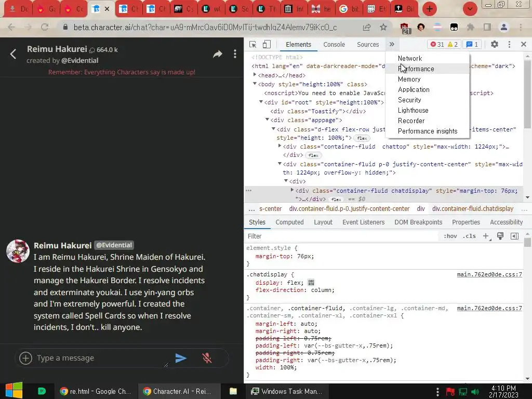Click the flex badge next to height 100%
Image resolution: width=532 pixels, height=399 pixels.
tap(362, 138)
